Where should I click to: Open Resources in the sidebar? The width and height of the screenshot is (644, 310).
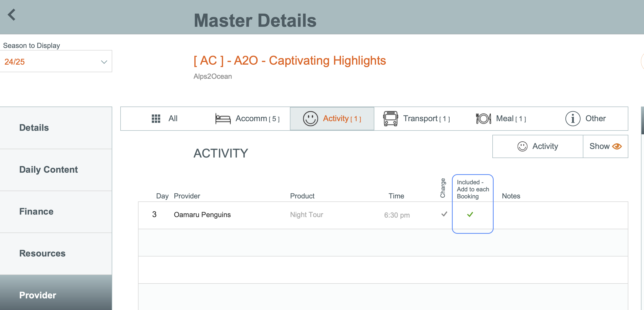[56, 253]
